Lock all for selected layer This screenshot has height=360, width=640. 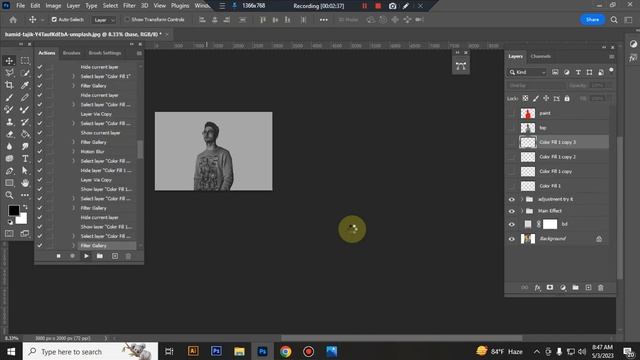(567, 99)
